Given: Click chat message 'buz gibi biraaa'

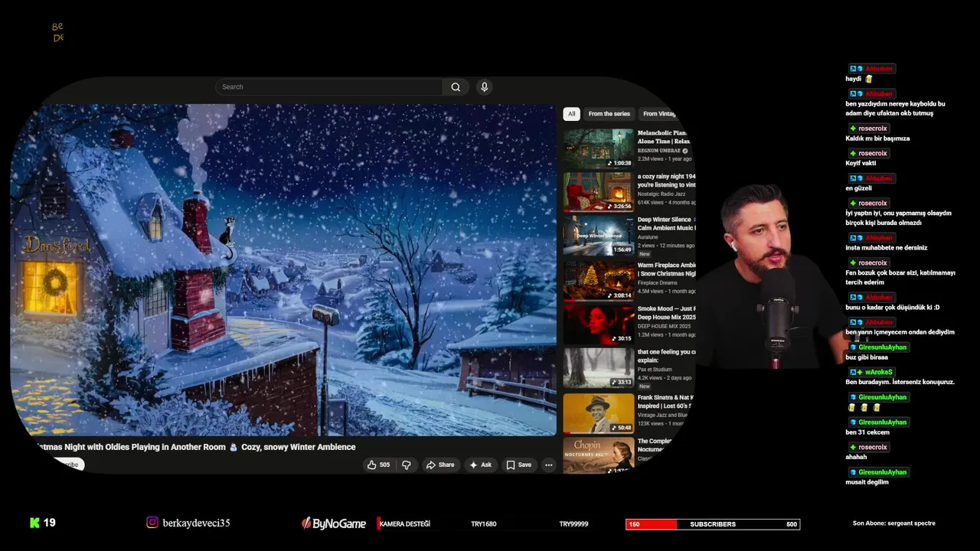Looking at the screenshot, I should (867, 357).
